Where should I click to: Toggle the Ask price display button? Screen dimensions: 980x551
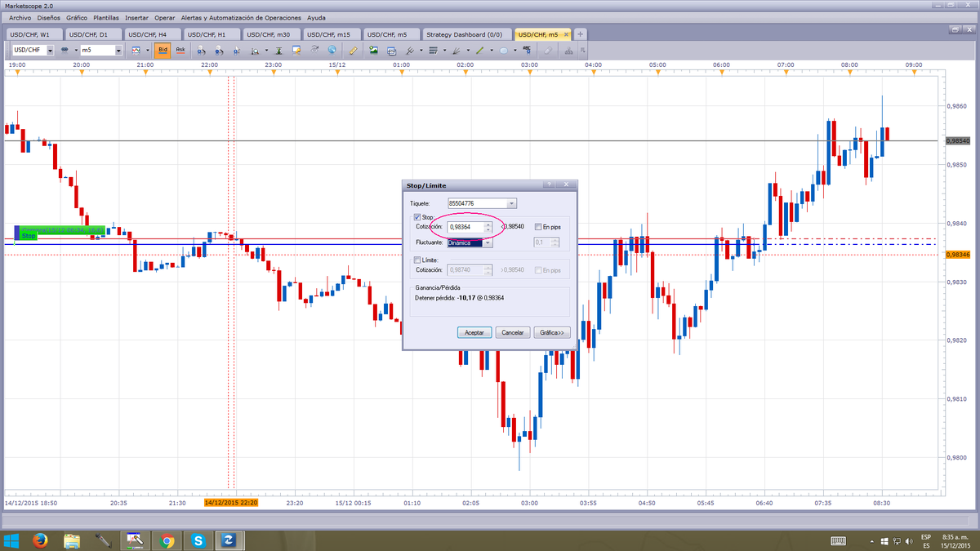180,50
